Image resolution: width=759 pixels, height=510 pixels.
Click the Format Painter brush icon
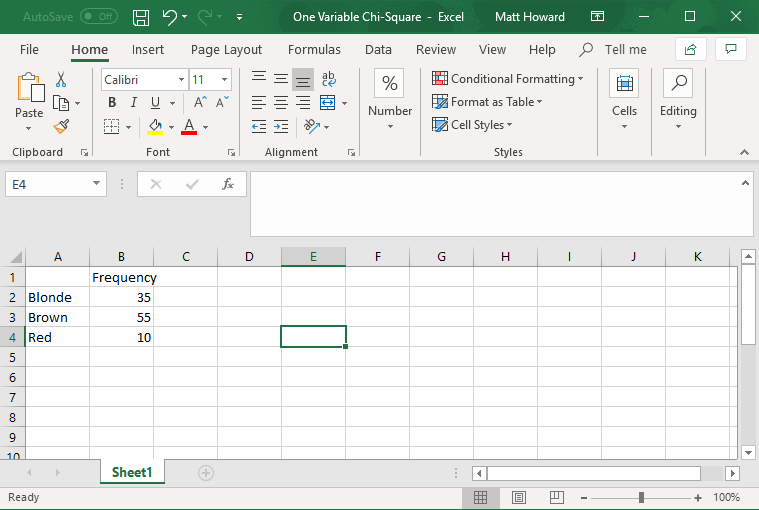coord(62,126)
